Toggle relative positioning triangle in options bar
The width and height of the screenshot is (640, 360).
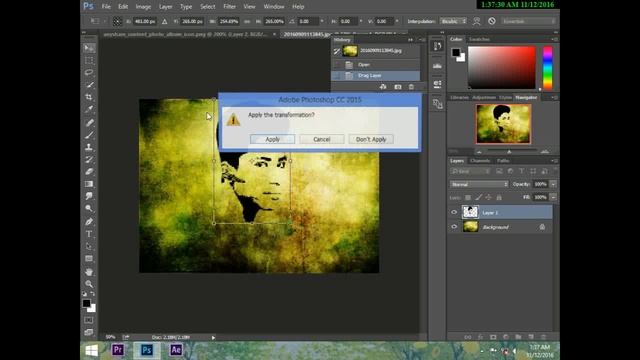tap(164, 21)
